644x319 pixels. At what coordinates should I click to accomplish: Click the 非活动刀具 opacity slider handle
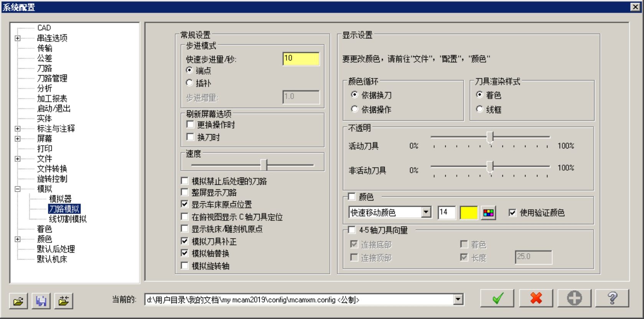(x=490, y=167)
